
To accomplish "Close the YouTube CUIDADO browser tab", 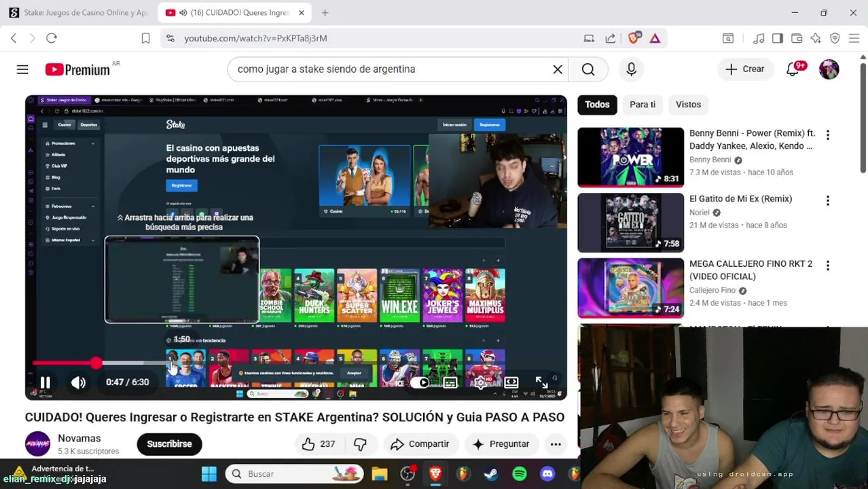I will [302, 13].
